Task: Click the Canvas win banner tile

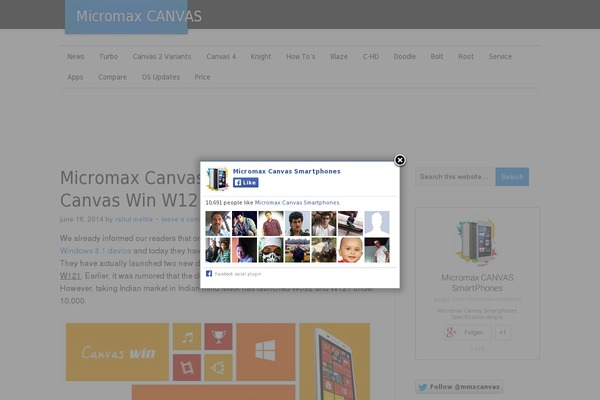Action: tap(117, 352)
